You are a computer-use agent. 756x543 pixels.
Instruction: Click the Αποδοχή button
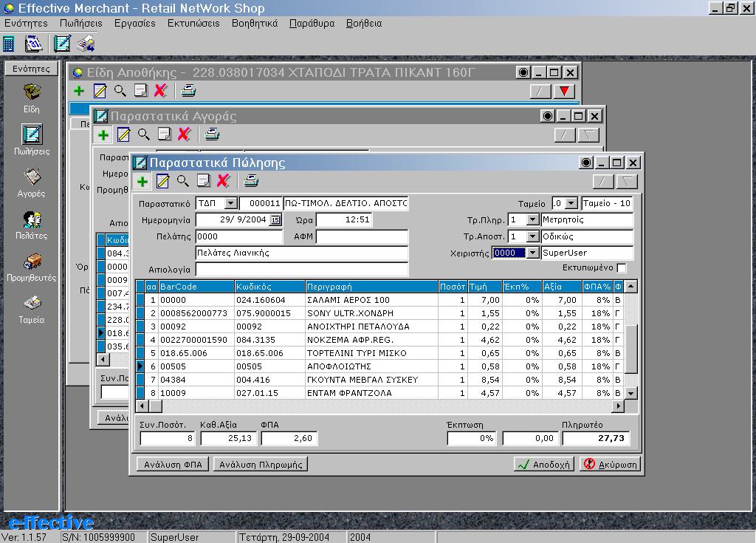click(x=545, y=465)
